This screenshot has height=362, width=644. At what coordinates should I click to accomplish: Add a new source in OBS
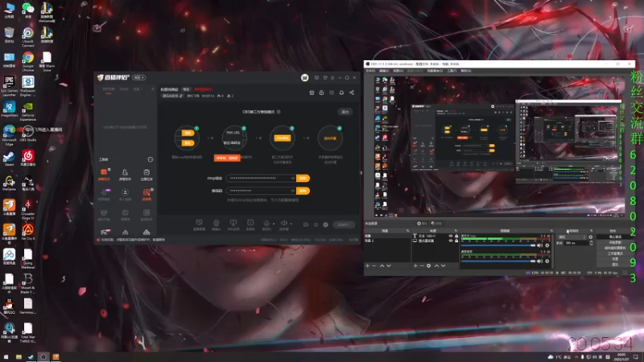click(415, 266)
